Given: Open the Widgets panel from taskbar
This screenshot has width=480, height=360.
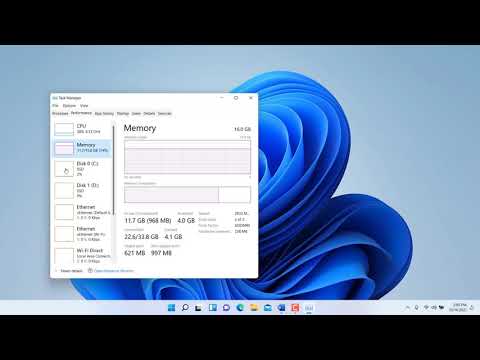Looking at the screenshot, I should (x=212, y=308).
